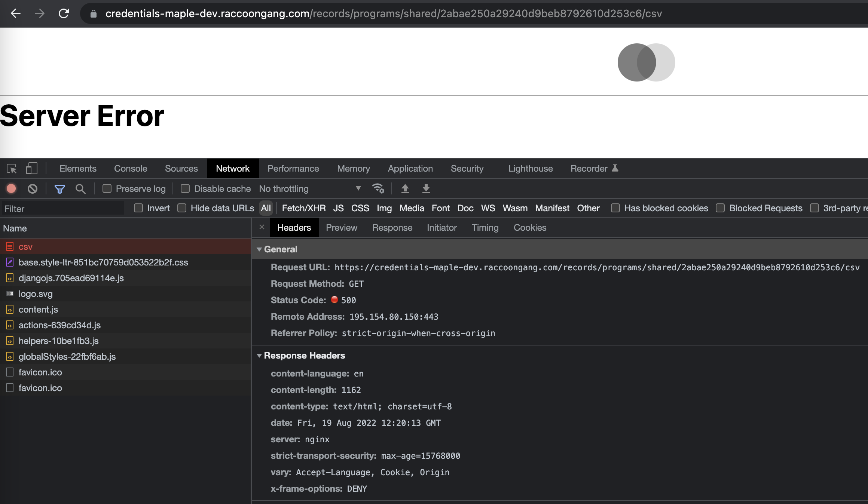Start recording network log
This screenshot has height=504, width=868.
(x=11, y=189)
